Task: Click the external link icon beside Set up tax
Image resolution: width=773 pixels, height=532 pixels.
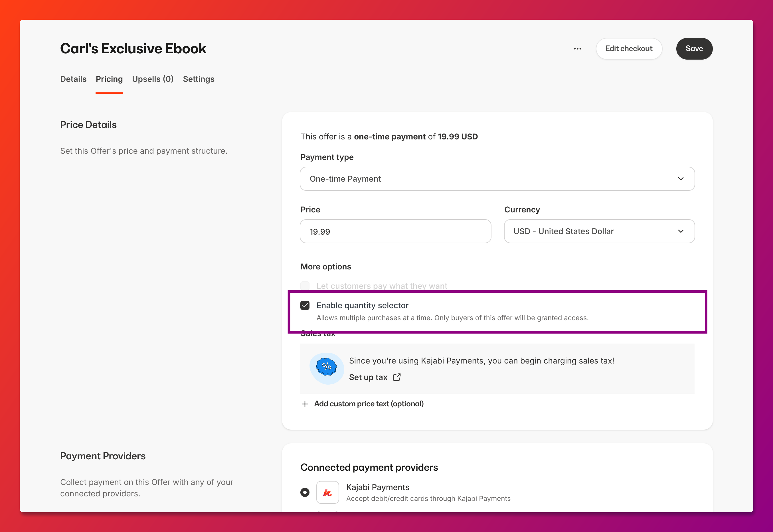Action: point(396,377)
